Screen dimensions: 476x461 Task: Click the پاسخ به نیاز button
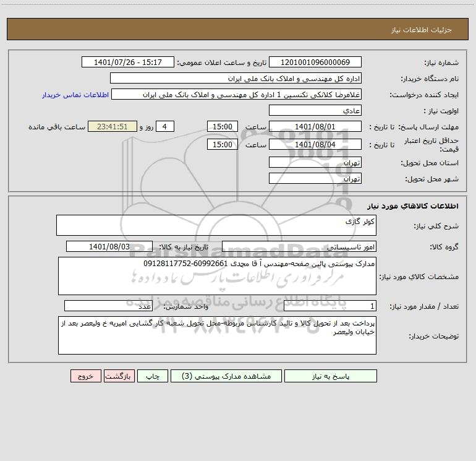330,376
